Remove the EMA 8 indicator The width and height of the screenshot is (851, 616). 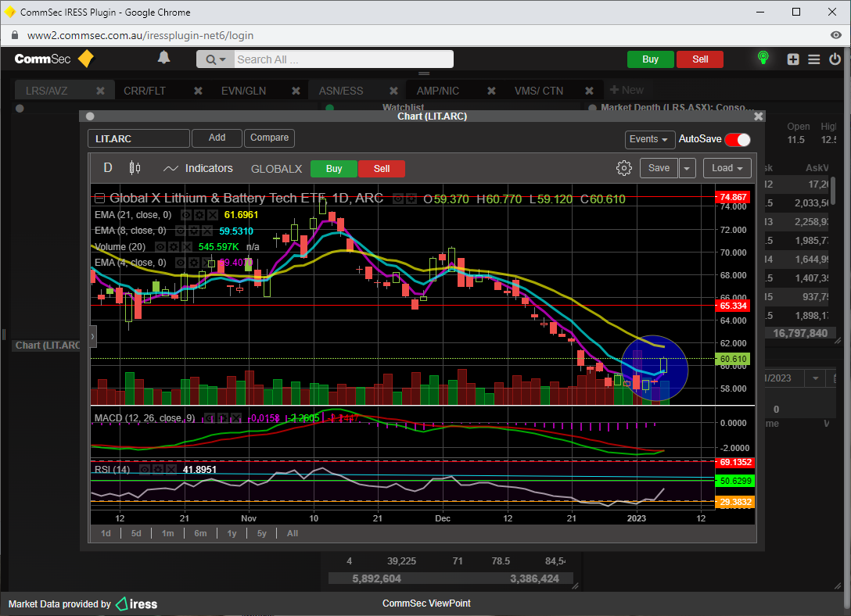[x=206, y=231]
